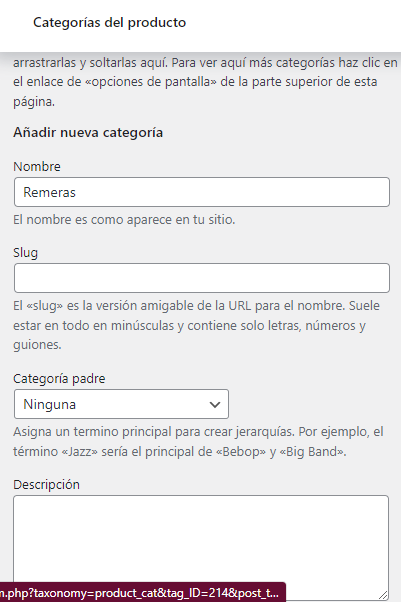This screenshot has height=602, width=401.
Task: Click the opciones de pantalla intro paragraph
Action: pyautogui.click(x=205, y=82)
